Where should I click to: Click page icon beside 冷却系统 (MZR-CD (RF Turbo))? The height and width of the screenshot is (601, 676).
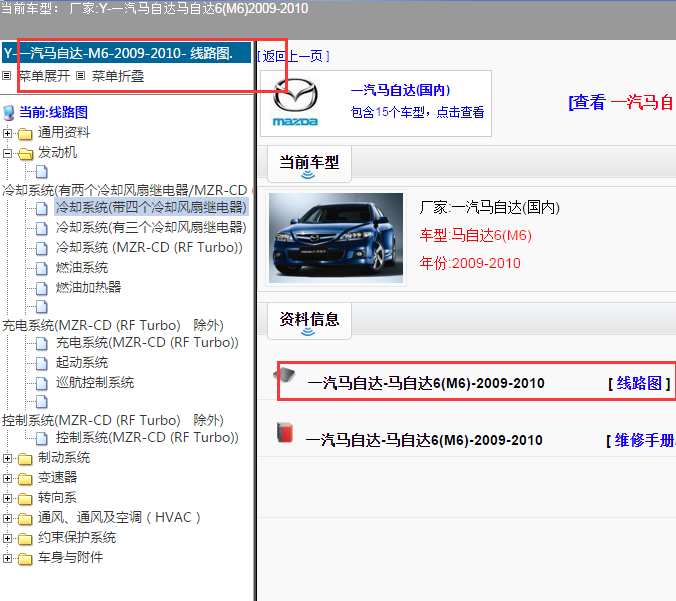pyautogui.click(x=42, y=248)
